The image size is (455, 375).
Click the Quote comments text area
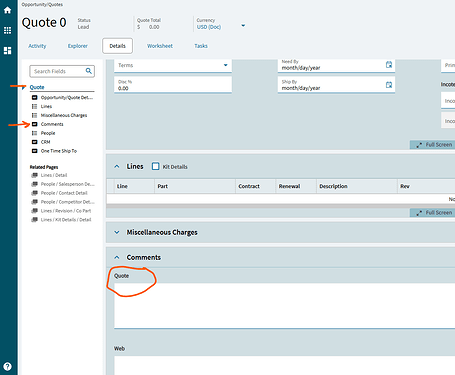(284, 306)
